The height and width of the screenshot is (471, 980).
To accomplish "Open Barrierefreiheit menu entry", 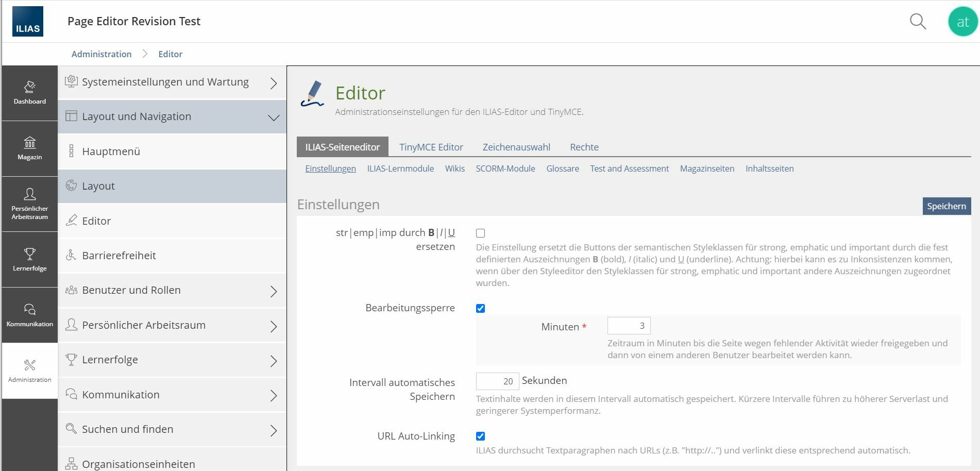I will pos(119,256).
